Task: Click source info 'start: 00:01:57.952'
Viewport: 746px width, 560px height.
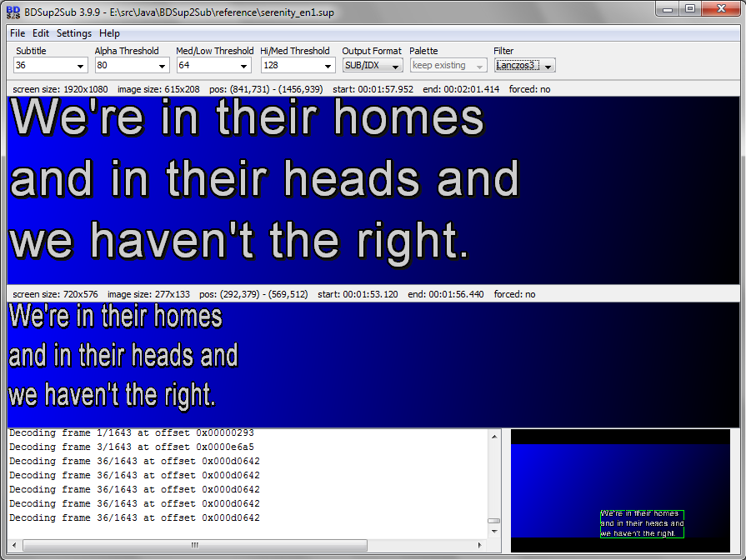Action: pyautogui.click(x=373, y=89)
